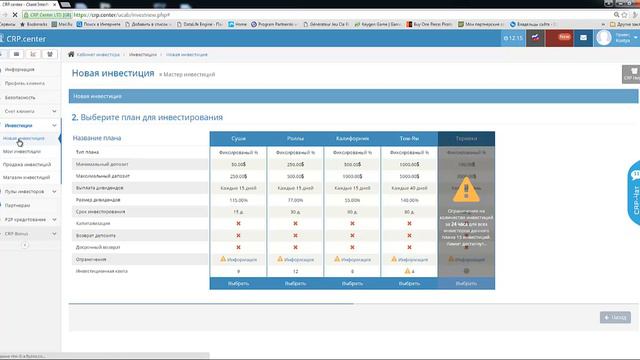Click the Роллы plan column header

(296, 139)
